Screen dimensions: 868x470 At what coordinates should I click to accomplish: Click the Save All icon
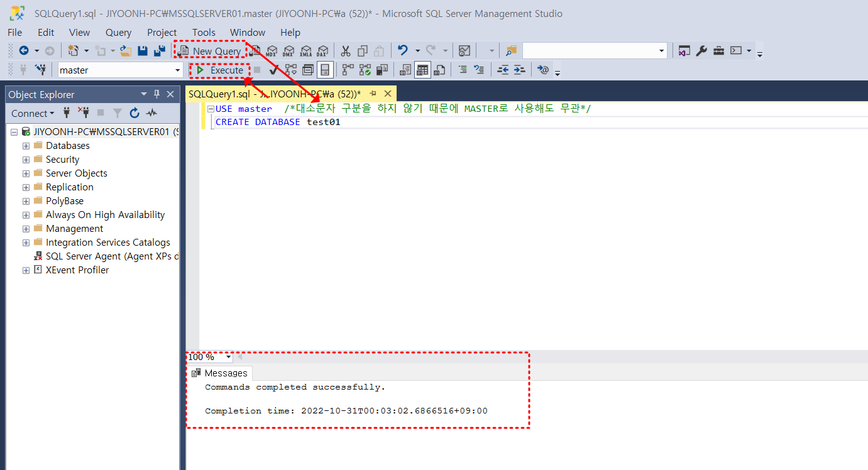[x=160, y=51]
